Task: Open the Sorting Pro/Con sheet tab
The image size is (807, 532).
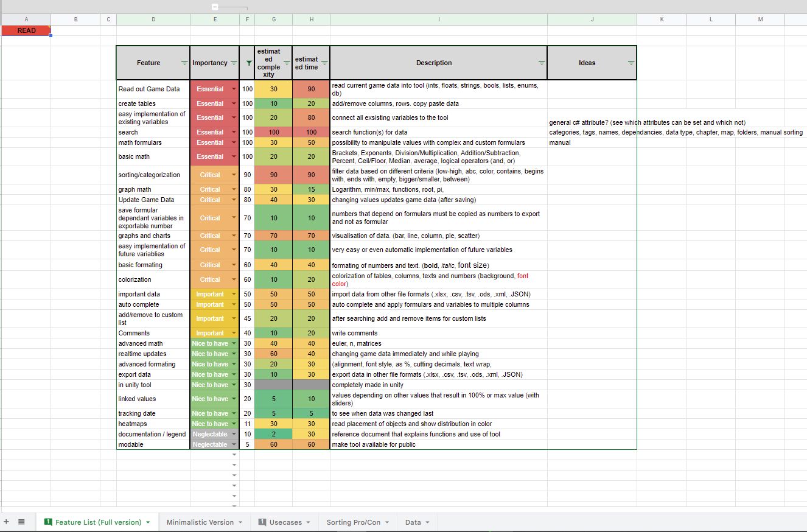Action: click(x=353, y=522)
